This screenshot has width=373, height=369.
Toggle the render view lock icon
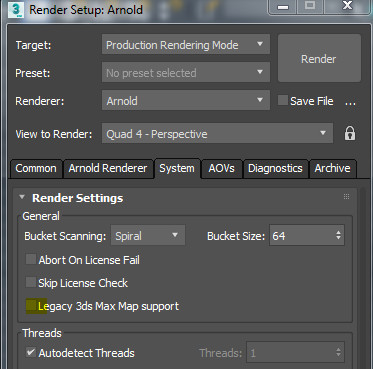point(350,134)
